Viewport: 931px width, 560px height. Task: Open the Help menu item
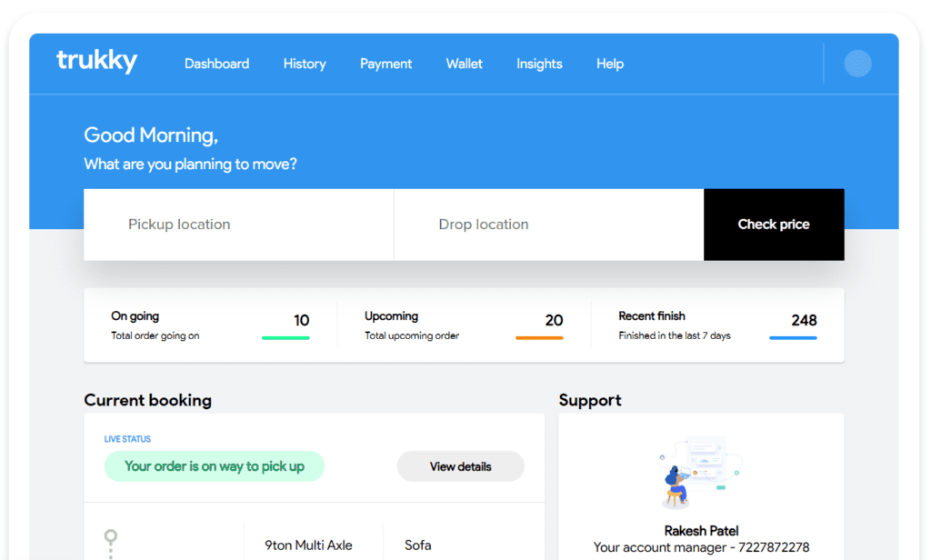click(610, 64)
